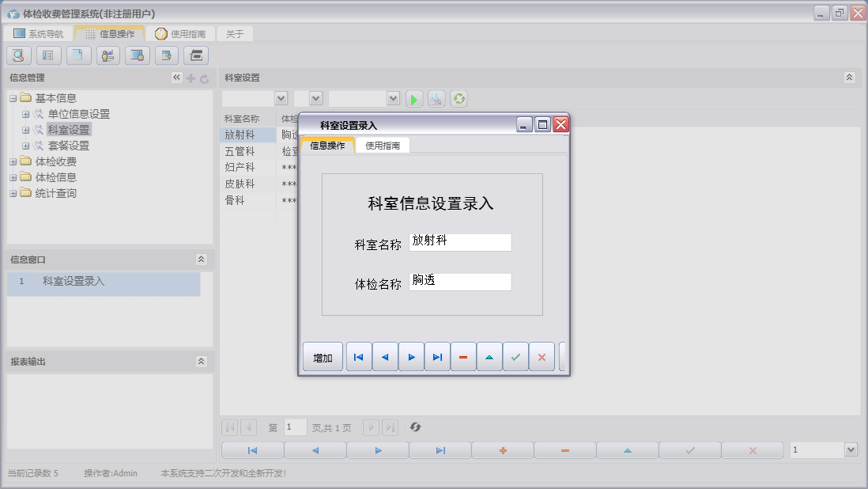Click orange plus add button in bottom navigator
868x489 pixels.
(x=503, y=450)
